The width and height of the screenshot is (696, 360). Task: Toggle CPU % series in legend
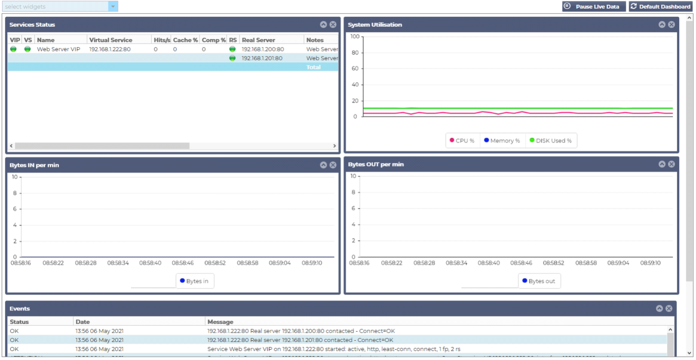tap(462, 141)
